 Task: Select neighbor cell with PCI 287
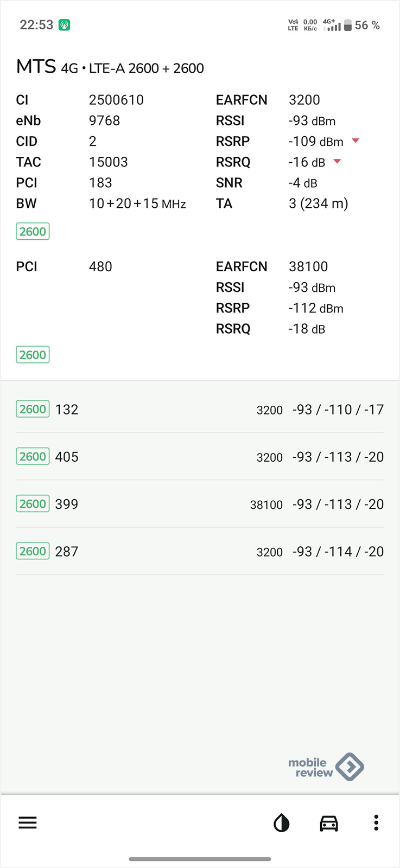[200, 551]
